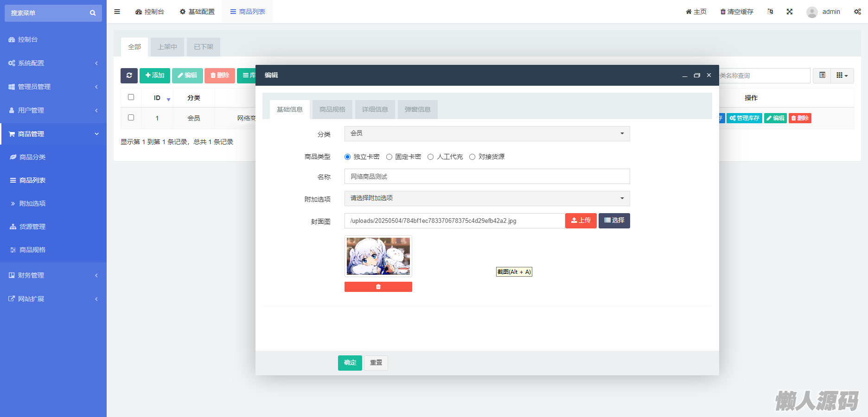Open settings gears icon at top right
The height and width of the screenshot is (417, 868).
[857, 12]
